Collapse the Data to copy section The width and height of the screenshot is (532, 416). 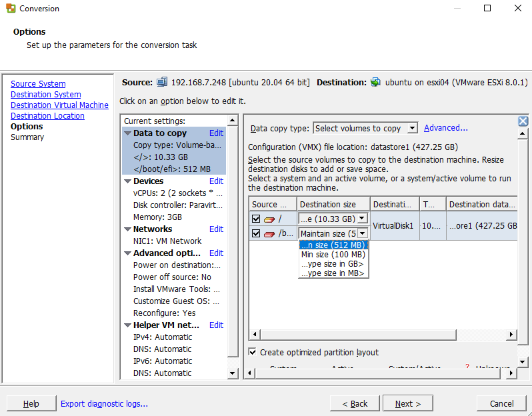pyautogui.click(x=127, y=133)
